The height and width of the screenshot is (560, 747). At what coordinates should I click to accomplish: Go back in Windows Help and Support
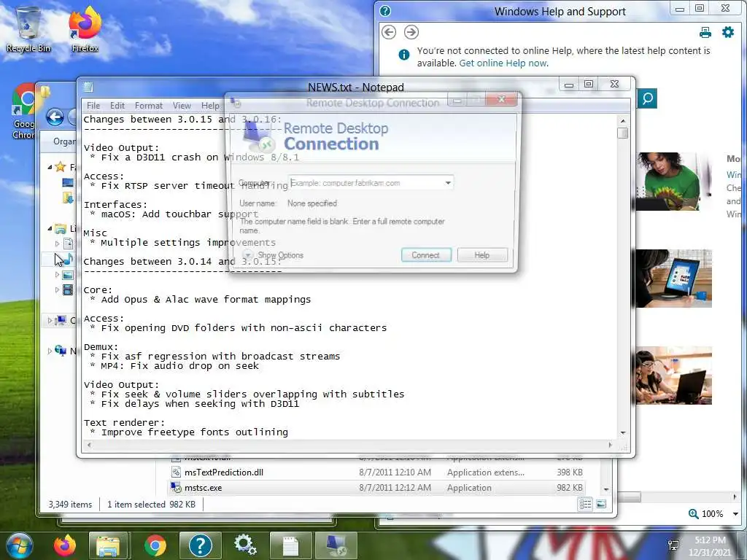point(389,32)
